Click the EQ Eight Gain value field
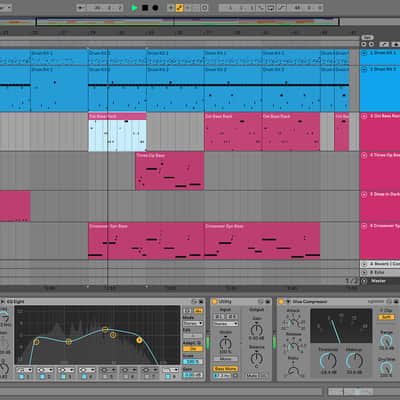The height and width of the screenshot is (400, 400). click(x=192, y=375)
